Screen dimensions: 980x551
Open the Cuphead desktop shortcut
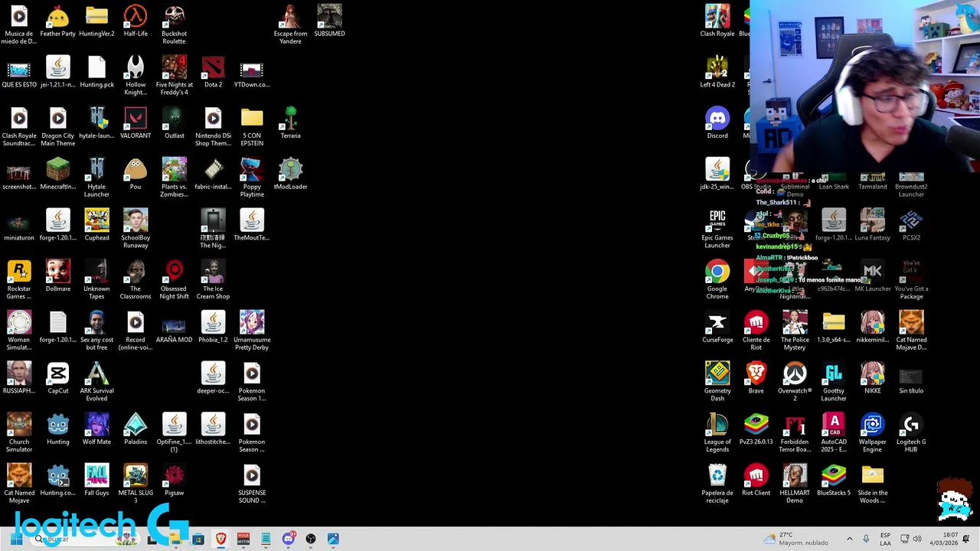tap(96, 226)
